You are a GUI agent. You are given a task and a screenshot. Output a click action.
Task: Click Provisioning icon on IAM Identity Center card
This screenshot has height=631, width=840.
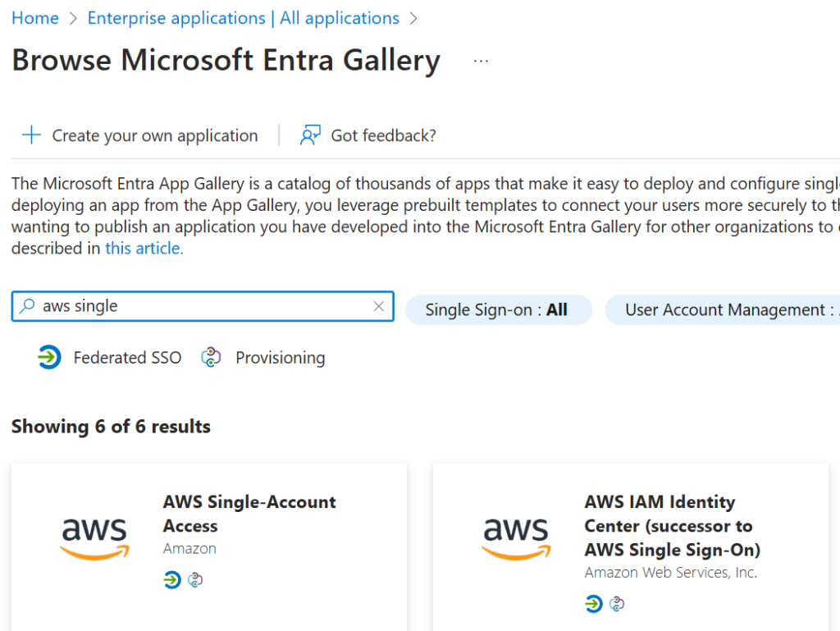(617, 604)
